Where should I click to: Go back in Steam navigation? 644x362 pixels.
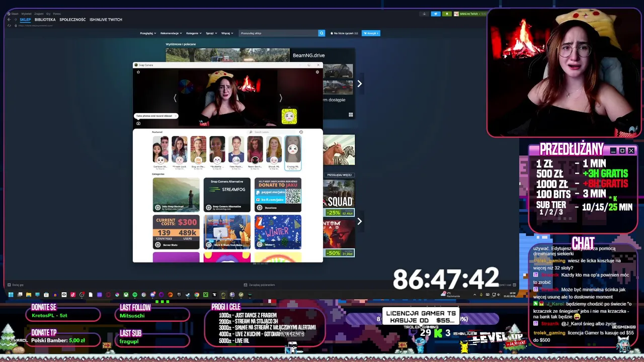click(x=9, y=20)
